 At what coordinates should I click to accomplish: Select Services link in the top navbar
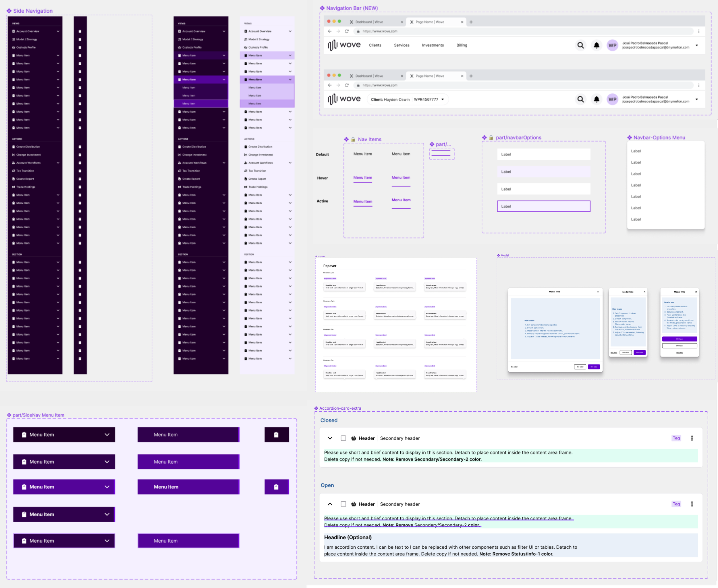tap(401, 45)
